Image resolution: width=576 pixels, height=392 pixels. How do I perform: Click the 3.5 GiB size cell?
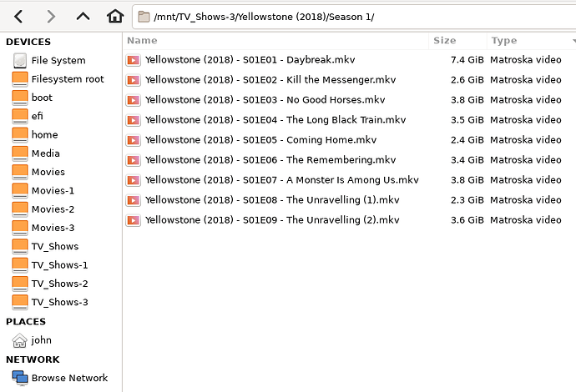pyautogui.click(x=467, y=120)
